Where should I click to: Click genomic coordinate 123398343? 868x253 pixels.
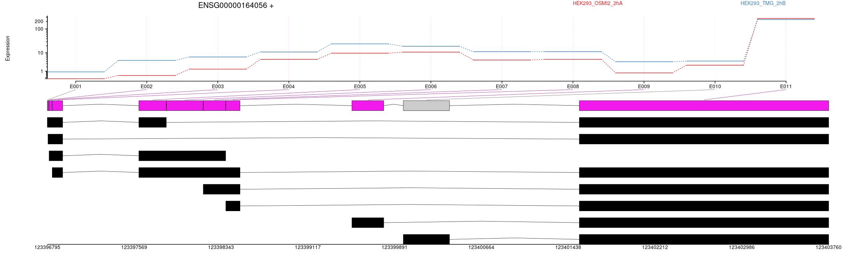[x=221, y=248]
